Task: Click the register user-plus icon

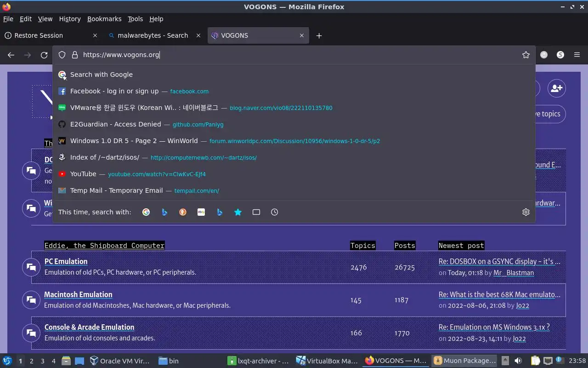Action: 557,88
